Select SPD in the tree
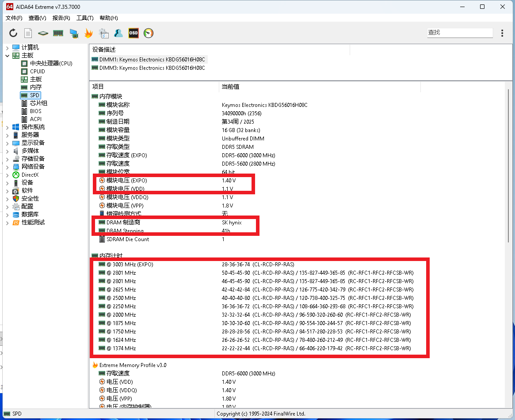Image resolution: width=515 pixels, height=420 pixels. coord(34,95)
